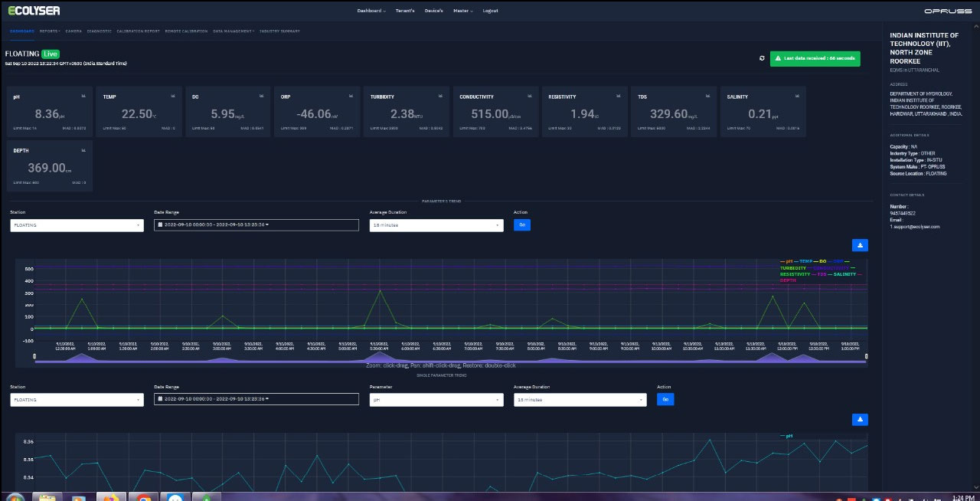The width and height of the screenshot is (980, 501).
Task: Open Firefox from the taskbar
Action: [111, 497]
